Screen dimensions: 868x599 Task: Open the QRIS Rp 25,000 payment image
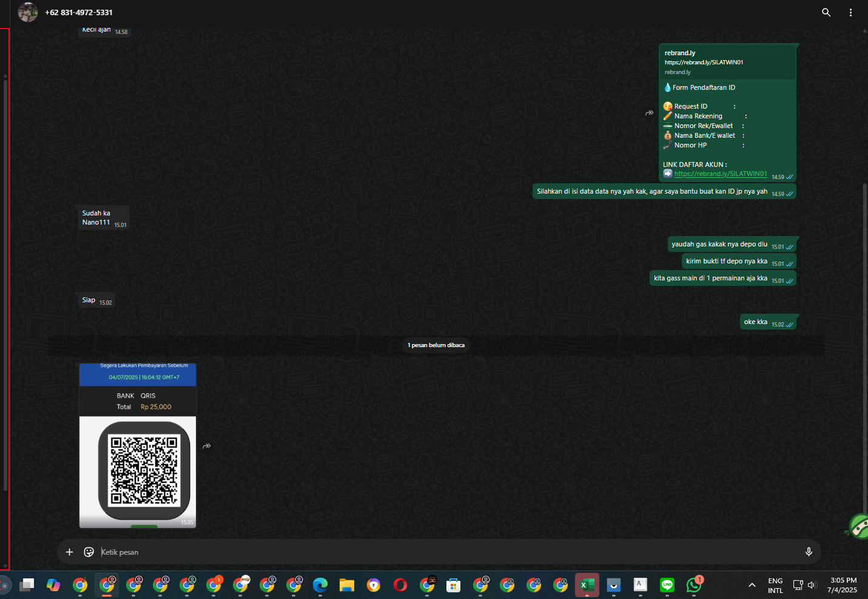tap(138, 445)
